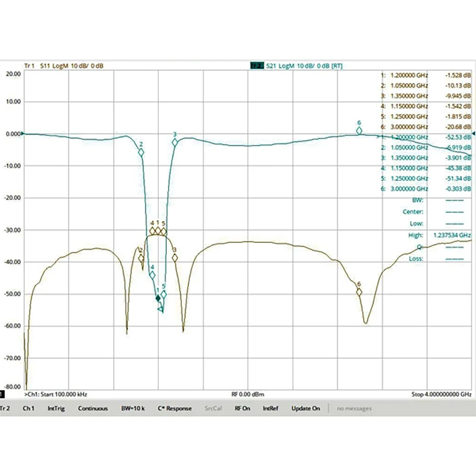Viewport: 476px width, 476px height.
Task: Select the filled marker 1 at the notch minimum
Action: point(159,297)
